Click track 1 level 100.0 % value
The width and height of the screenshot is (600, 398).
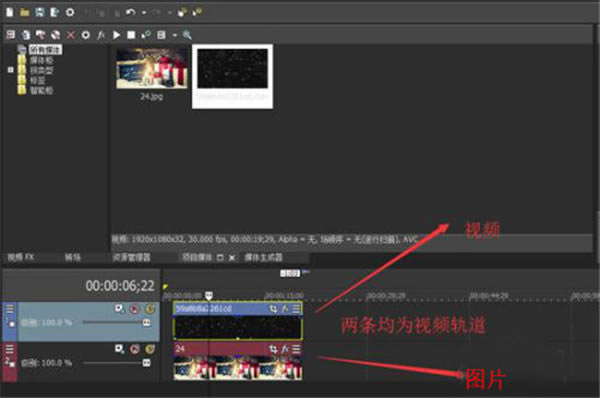pos(57,322)
